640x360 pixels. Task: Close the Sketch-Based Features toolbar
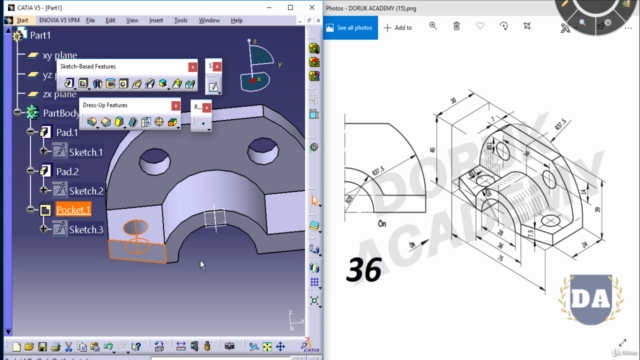coord(193,67)
